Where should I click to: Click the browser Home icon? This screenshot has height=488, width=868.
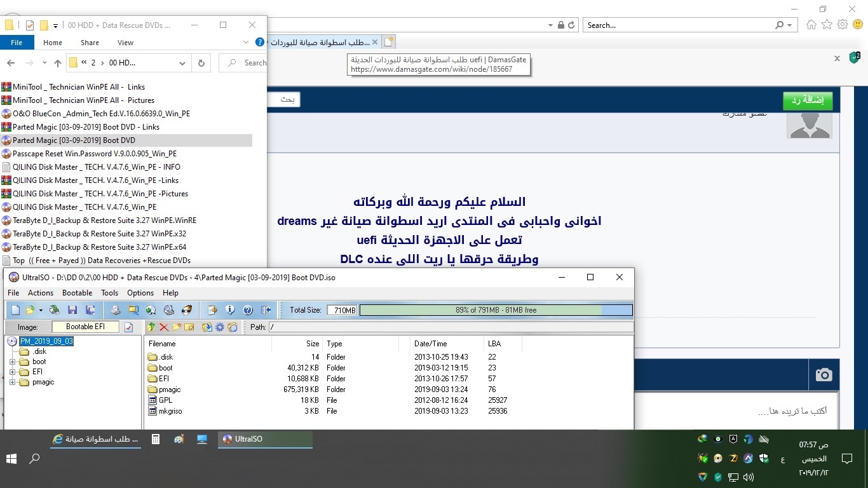click(x=811, y=25)
